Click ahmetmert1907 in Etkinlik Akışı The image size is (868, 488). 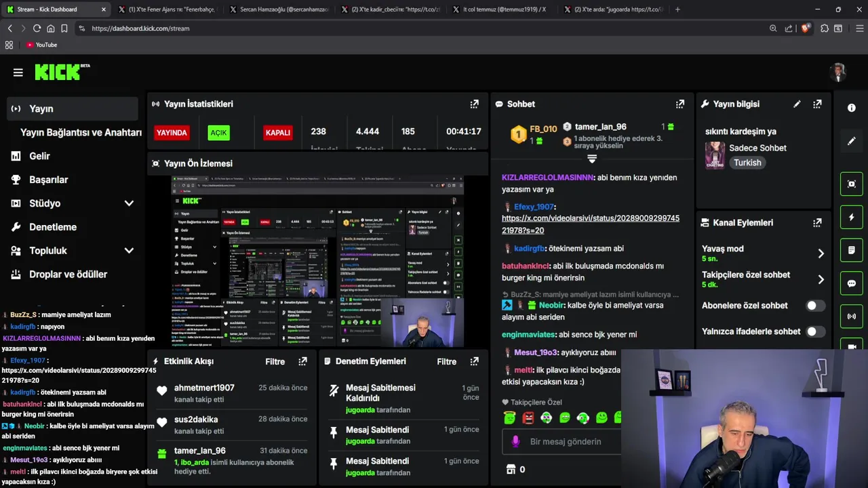tap(204, 388)
